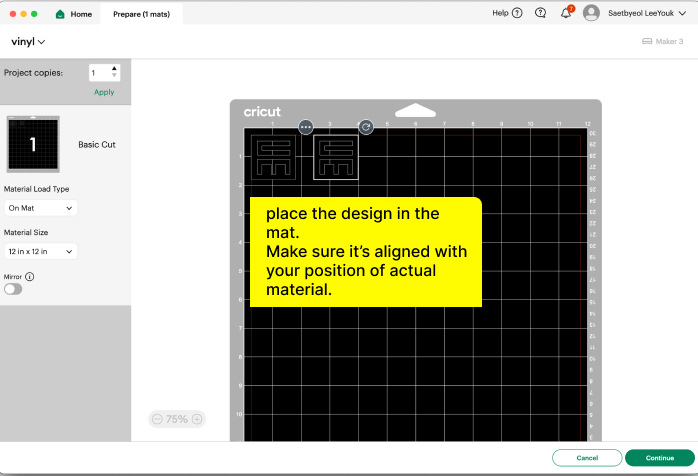
Task: Click the user profile avatar
Action: click(592, 13)
